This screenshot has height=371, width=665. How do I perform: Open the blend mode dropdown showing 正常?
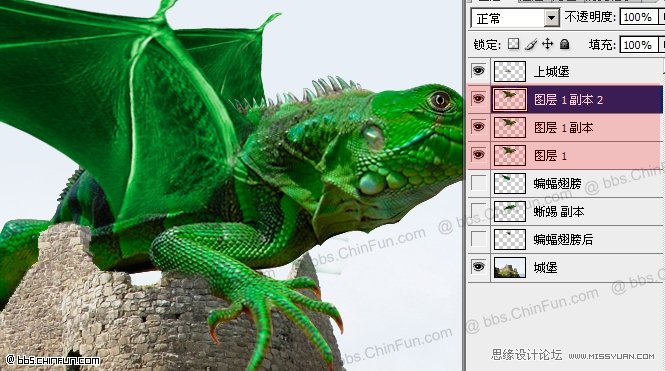tap(515, 18)
